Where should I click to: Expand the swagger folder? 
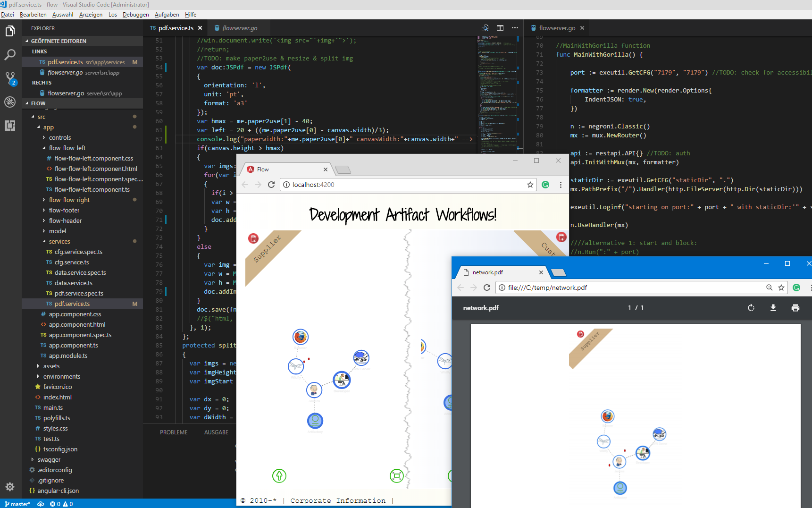(33, 459)
